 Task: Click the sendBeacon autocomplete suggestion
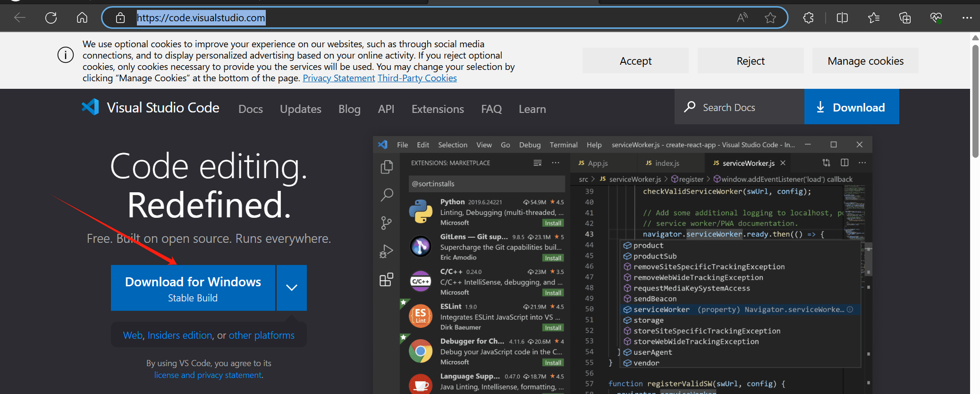tap(740, 299)
